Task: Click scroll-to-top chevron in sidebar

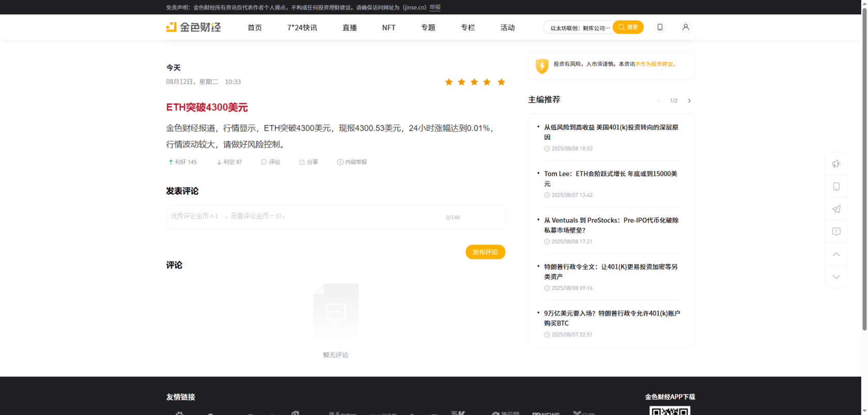Action: 836,254
